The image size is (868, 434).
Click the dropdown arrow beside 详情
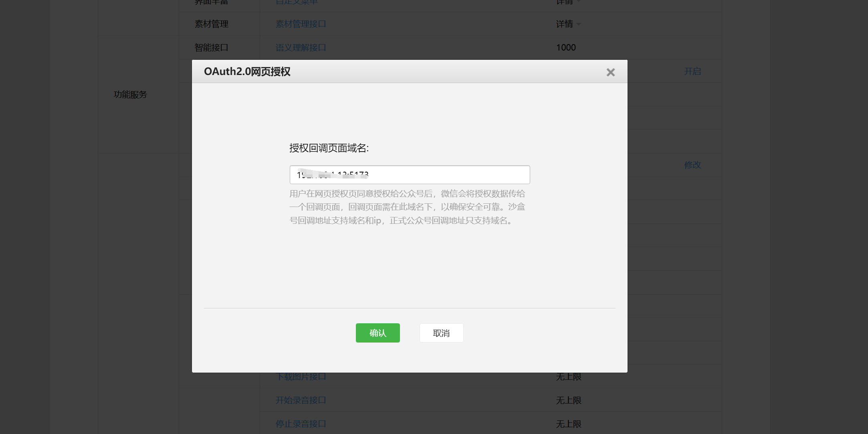coord(578,24)
